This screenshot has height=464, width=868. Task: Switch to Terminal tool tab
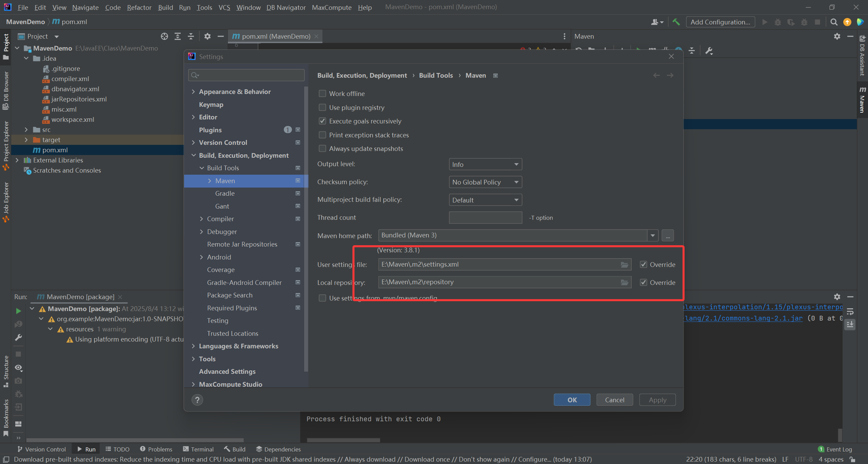198,449
